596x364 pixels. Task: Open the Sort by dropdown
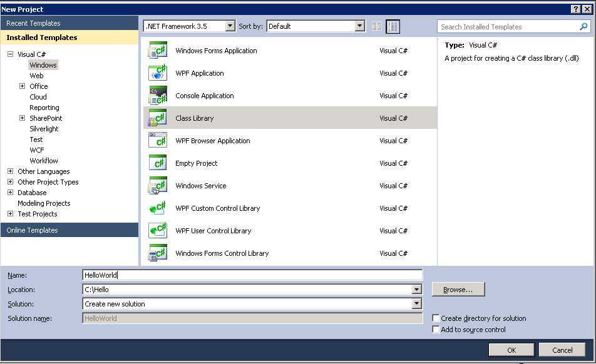click(359, 26)
